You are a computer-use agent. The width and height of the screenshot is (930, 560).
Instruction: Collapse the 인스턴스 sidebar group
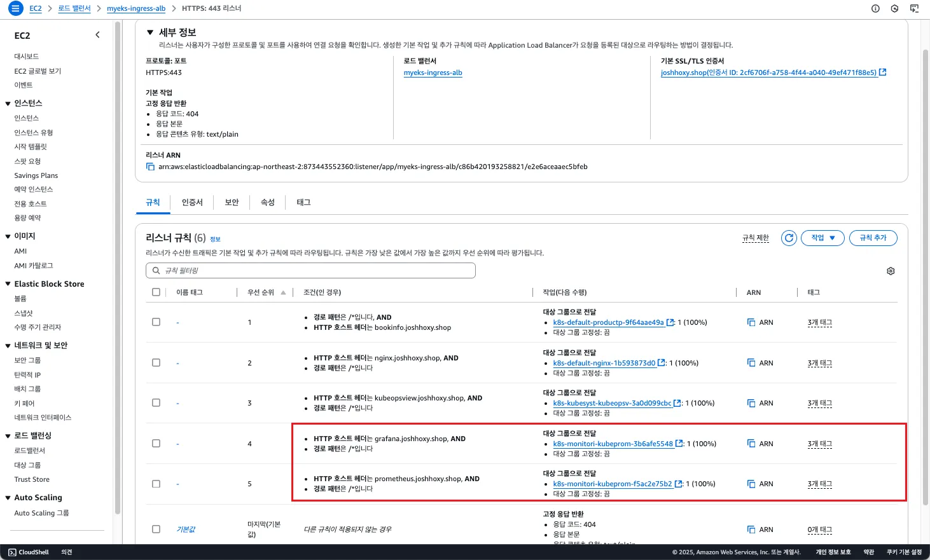8,103
